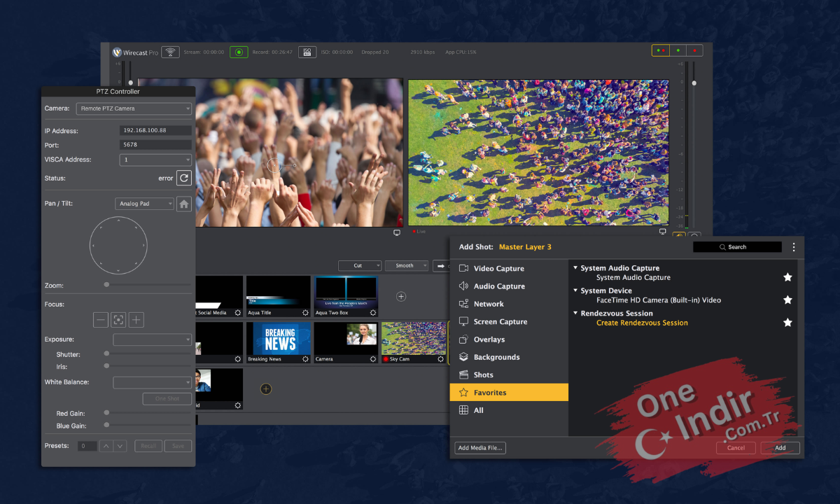The image size is (840, 504).
Task: Click the Presets up arrow
Action: click(x=106, y=446)
